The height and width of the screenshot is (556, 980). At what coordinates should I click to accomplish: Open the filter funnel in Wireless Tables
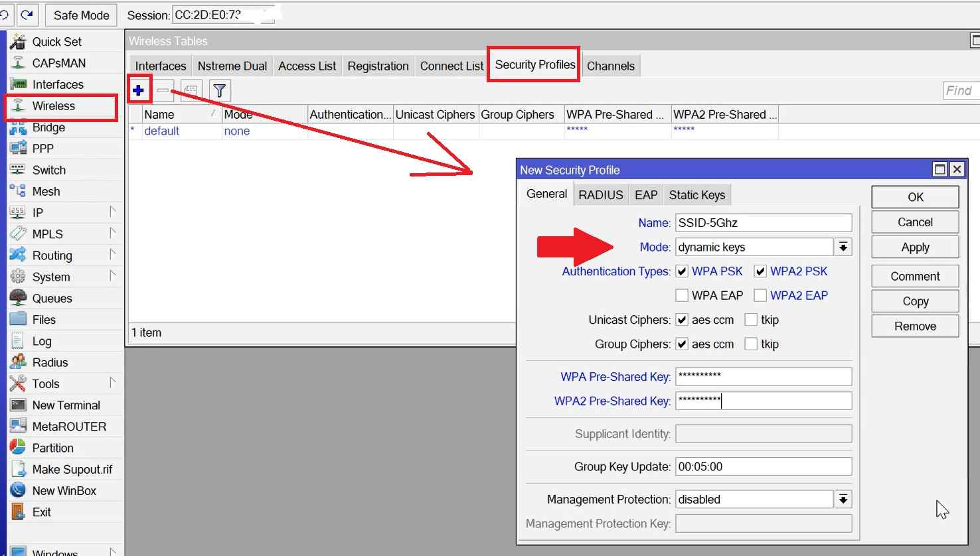(220, 90)
